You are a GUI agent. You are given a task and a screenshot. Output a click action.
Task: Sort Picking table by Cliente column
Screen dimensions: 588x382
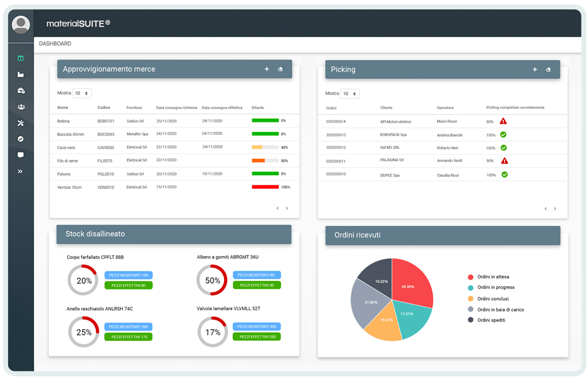(x=386, y=108)
